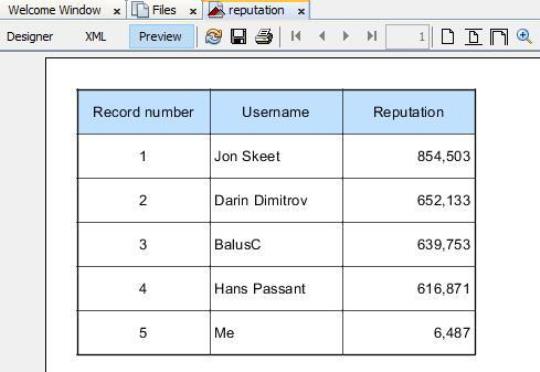
Task: Click the page number input field
Action: point(407,37)
